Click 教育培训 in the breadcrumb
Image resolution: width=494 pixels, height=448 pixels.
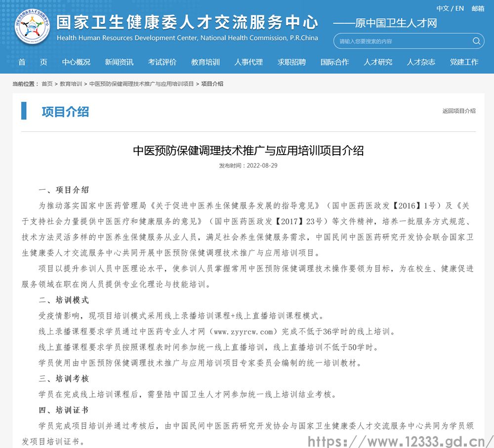point(71,84)
